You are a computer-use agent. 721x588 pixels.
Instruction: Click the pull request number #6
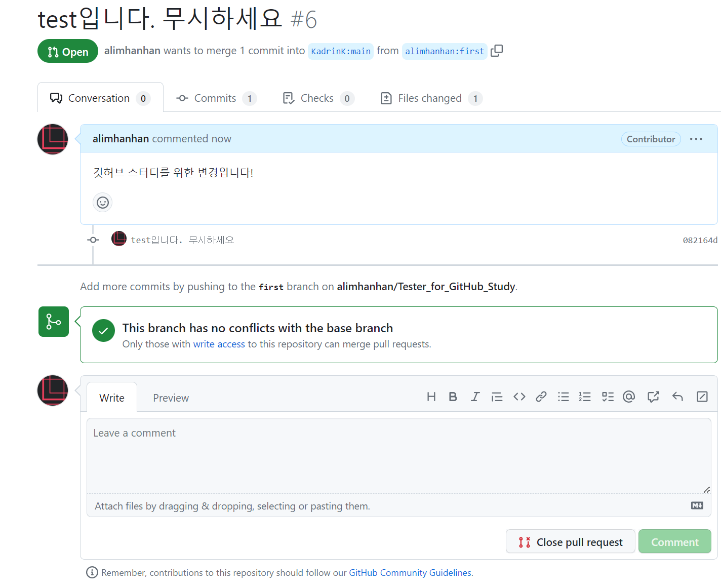304,20
